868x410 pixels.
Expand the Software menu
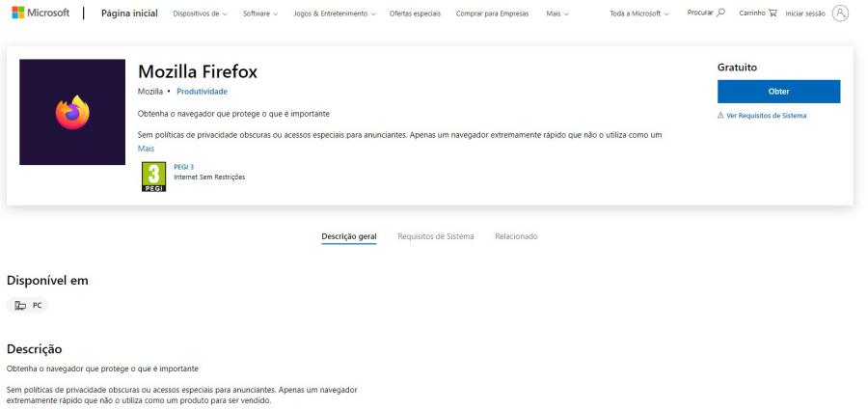point(260,14)
